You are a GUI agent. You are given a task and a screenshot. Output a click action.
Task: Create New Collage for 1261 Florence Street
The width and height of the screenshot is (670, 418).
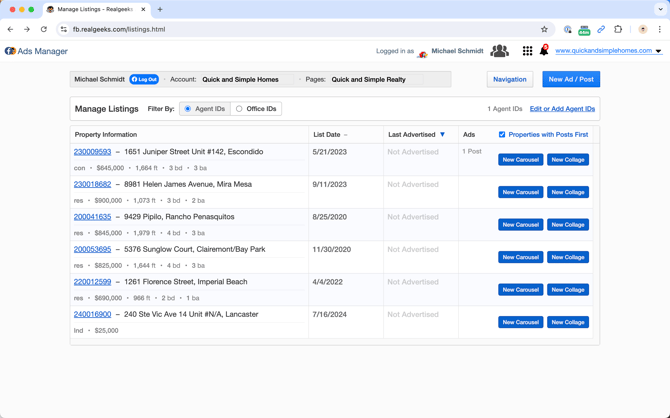(568, 290)
